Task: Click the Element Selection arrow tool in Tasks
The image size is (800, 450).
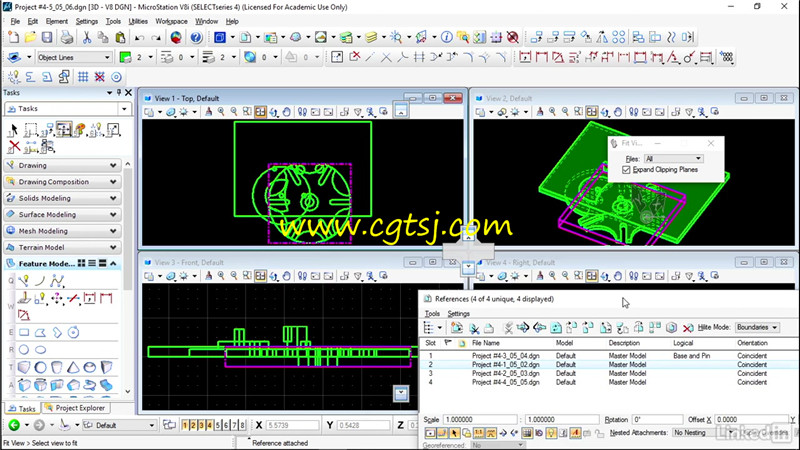Action: point(14,130)
